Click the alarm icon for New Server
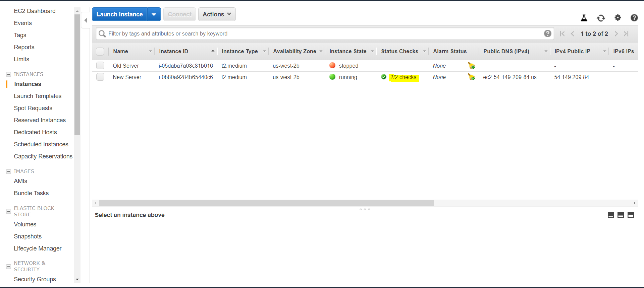Image resolution: width=644 pixels, height=288 pixels. coord(471,77)
